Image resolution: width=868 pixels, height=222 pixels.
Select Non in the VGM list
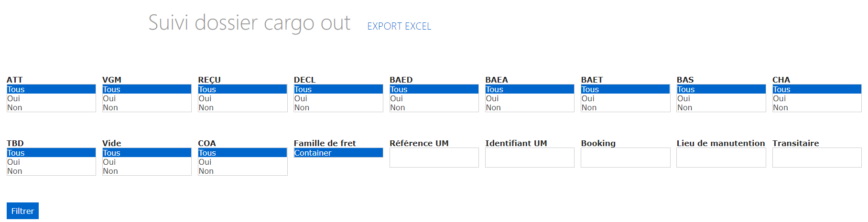click(147, 107)
